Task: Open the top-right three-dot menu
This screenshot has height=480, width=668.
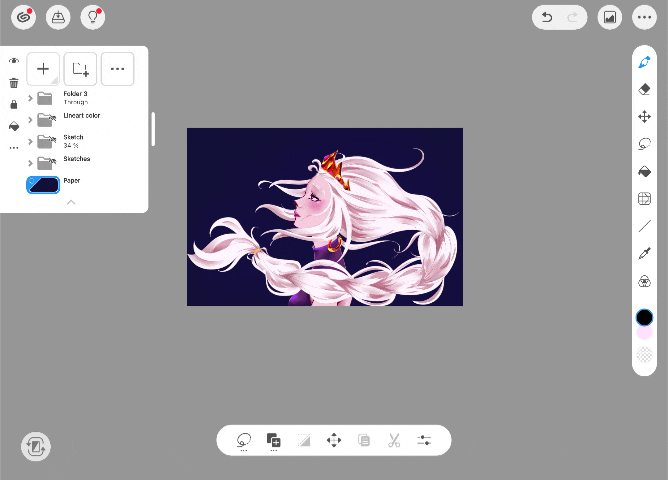Action: coord(644,17)
